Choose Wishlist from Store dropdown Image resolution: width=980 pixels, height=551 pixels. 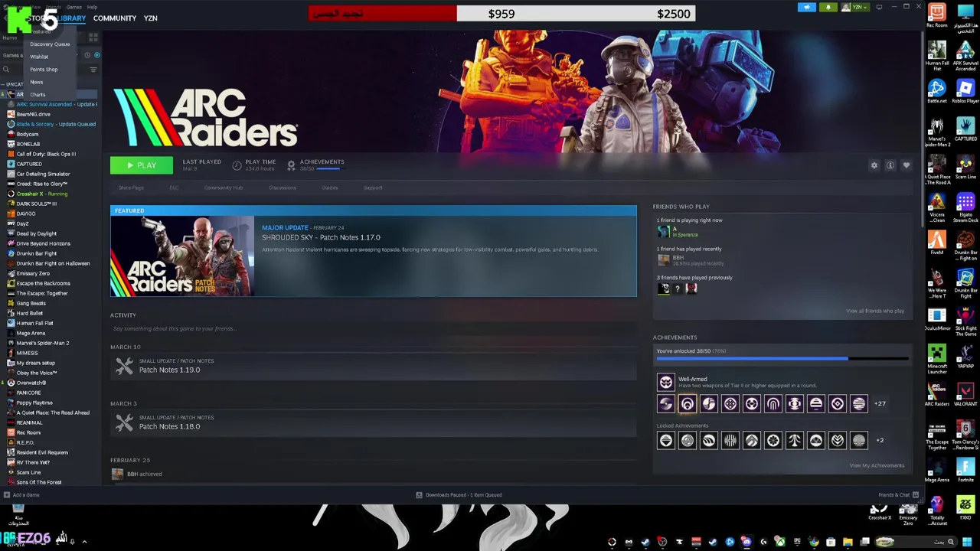coord(39,57)
